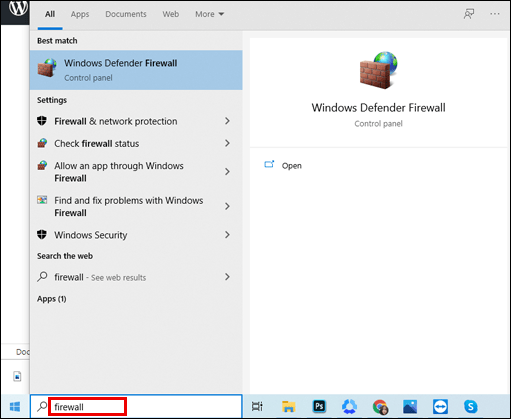This screenshot has height=419, width=511.
Task: Click the magnifier icon in the search box
Action: 42,407
